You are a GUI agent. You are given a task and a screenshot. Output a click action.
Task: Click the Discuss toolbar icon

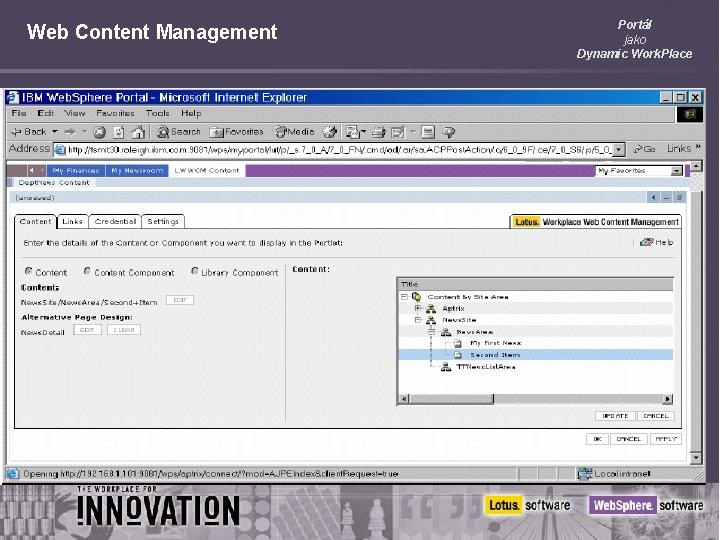tap(428, 132)
